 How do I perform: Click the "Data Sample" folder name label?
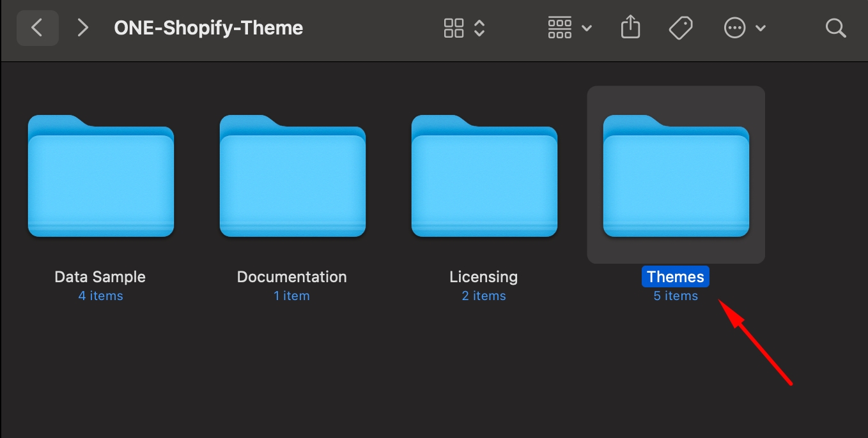[x=100, y=277]
